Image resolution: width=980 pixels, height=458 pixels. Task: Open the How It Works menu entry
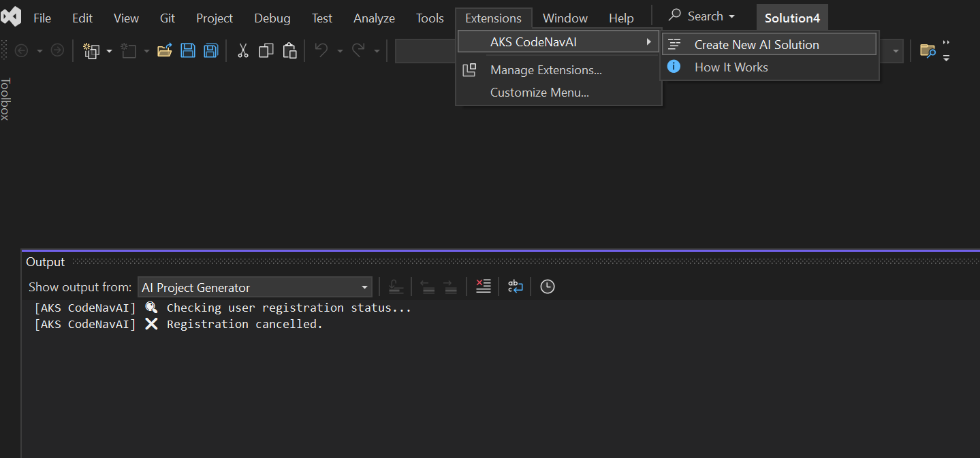[x=731, y=67]
